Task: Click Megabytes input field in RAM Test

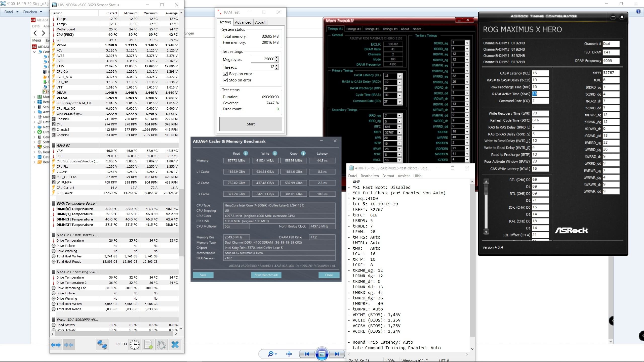Action: click(263, 59)
